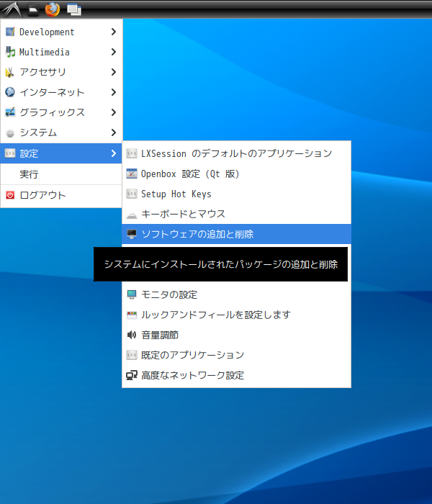This screenshot has width=432, height=504.
Task: Open キーボードとマウス settings
Action: coord(237,214)
